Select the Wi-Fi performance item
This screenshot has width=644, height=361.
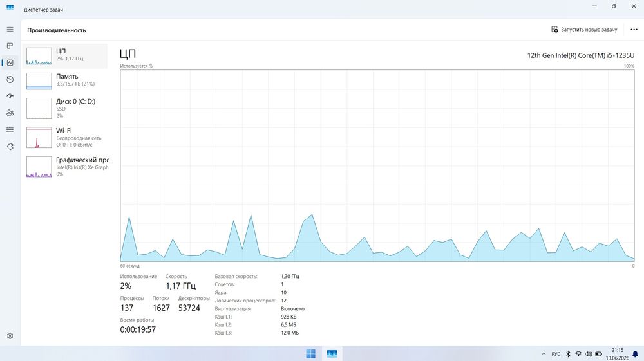(65, 138)
